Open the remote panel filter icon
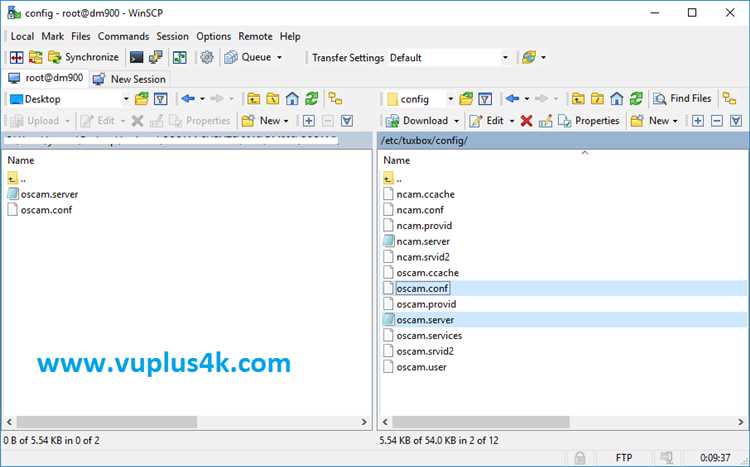Screen dimensions: 750x467 (485, 99)
